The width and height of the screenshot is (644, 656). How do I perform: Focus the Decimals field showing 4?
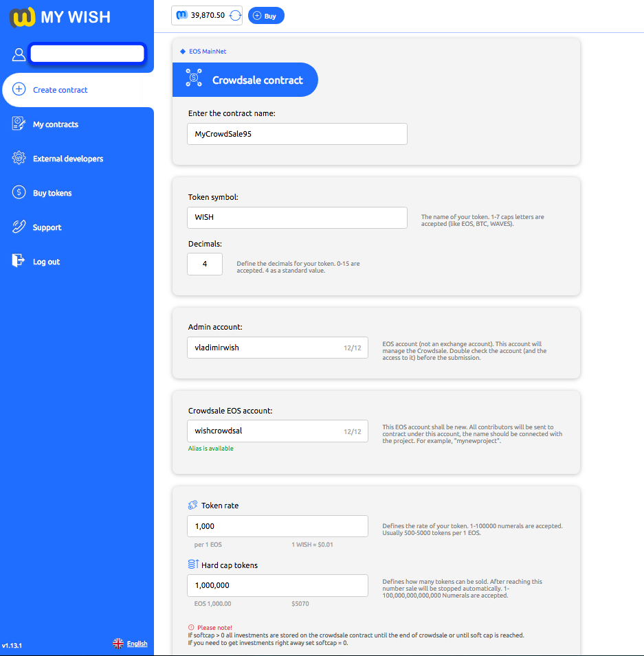click(x=205, y=264)
